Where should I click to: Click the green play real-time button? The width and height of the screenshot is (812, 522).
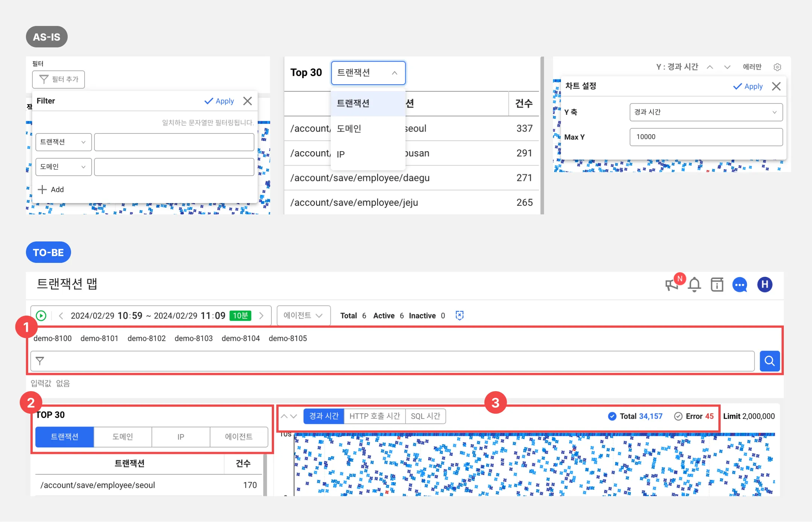click(41, 316)
